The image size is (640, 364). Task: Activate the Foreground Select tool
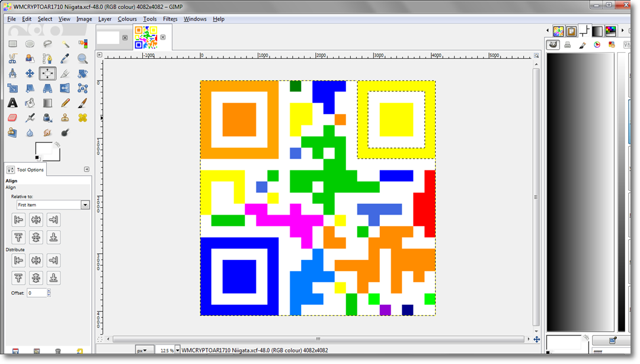(30, 59)
